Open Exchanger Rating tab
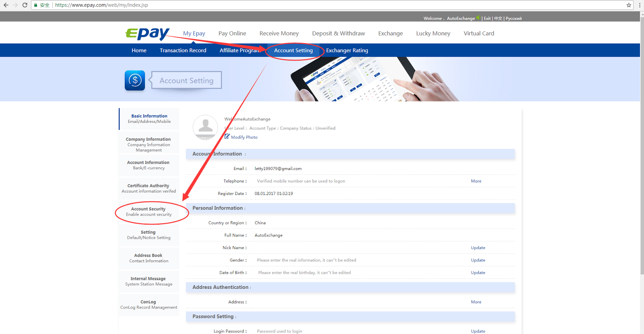Screen dimensions: 644x334 (347, 50)
